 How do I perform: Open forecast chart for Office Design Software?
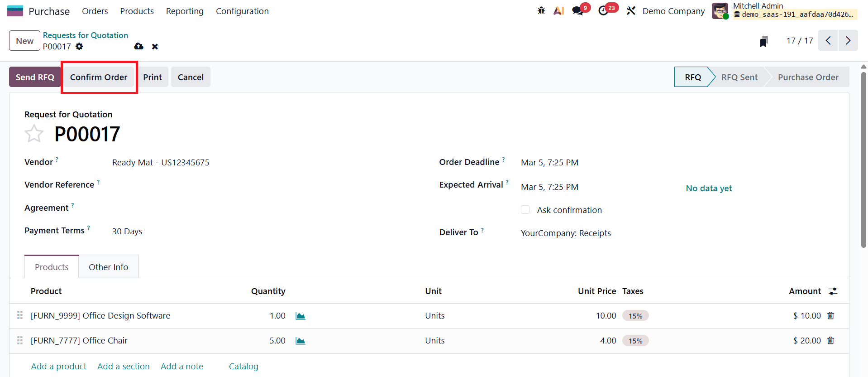[x=300, y=316]
